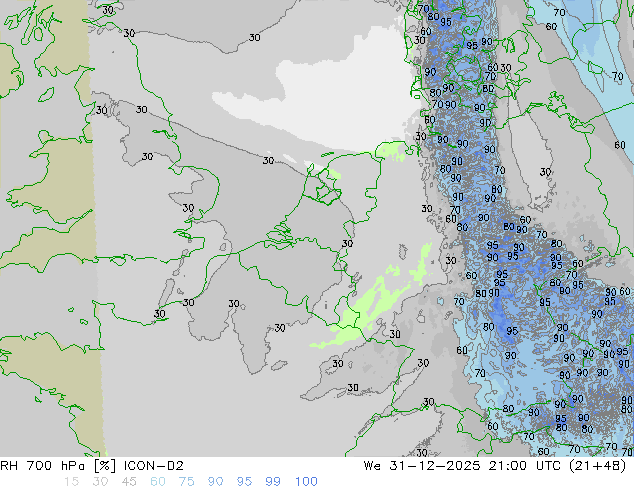Click the "21:00 UTC" time text
The image size is (634, 490).
tap(525, 466)
